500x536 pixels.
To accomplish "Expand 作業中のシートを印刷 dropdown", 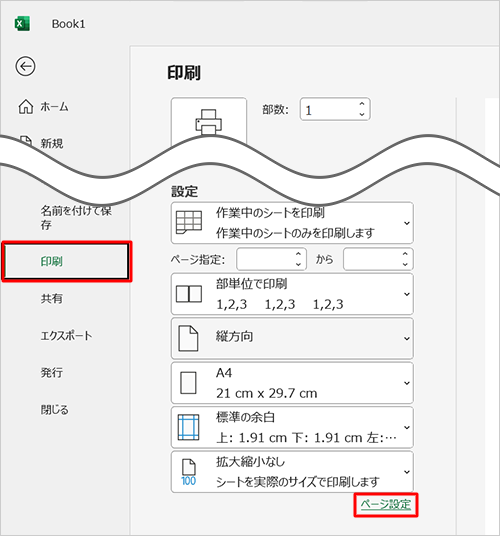I will (292, 223).
